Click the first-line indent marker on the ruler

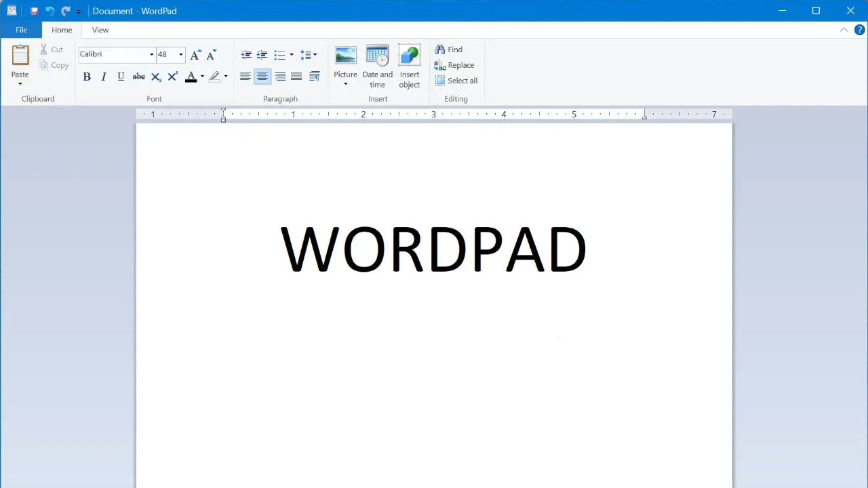(x=223, y=111)
